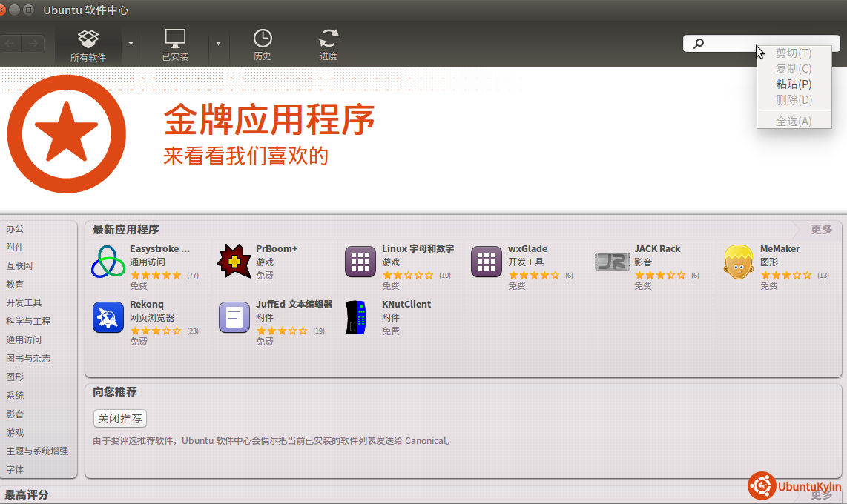
Task: Choose Paste (粘贴) from context menu
Action: click(793, 84)
